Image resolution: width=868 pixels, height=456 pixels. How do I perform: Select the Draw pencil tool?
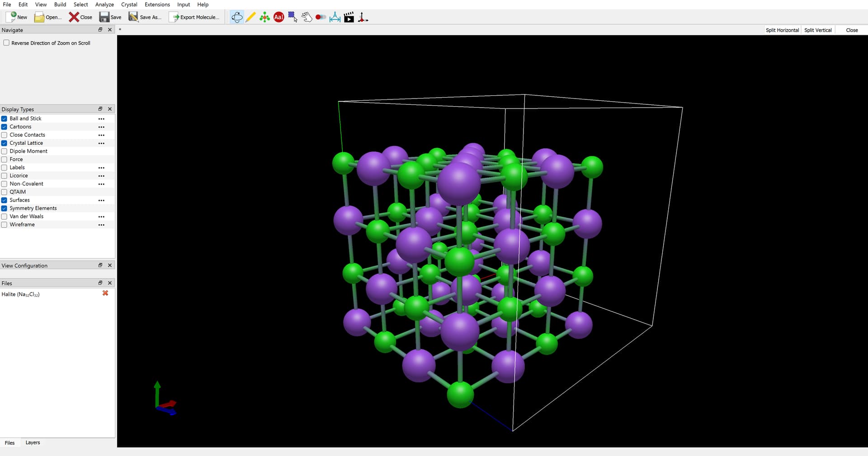(250, 17)
